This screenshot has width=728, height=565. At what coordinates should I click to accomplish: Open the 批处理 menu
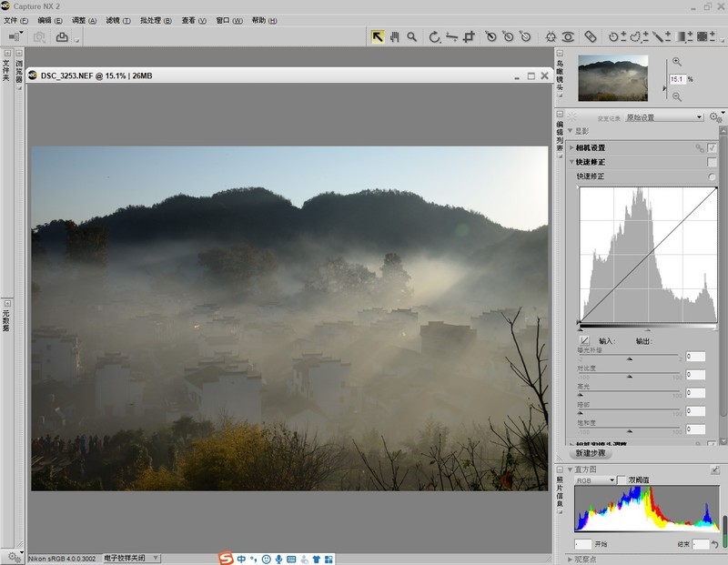click(156, 20)
